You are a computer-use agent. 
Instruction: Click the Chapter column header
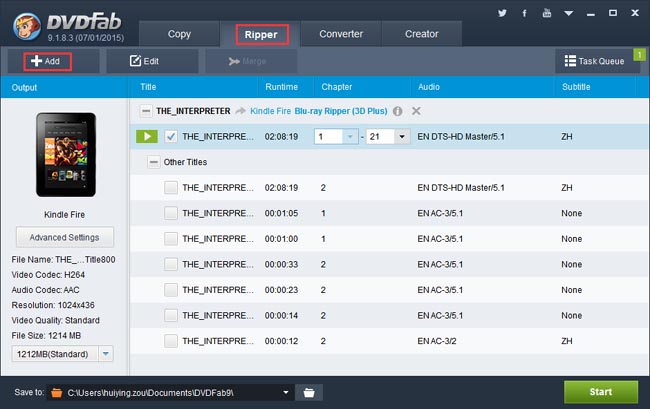click(x=337, y=87)
